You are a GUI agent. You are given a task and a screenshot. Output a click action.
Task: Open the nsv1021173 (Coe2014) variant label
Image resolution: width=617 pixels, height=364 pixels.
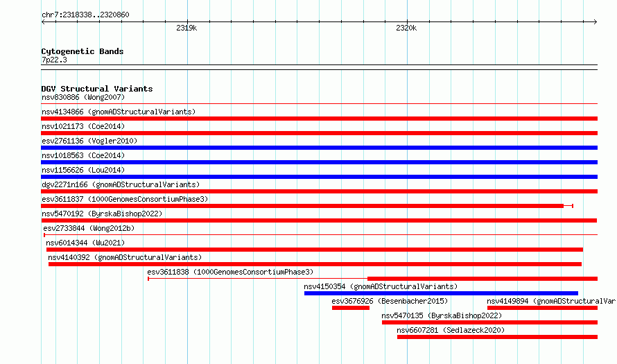[83, 126]
